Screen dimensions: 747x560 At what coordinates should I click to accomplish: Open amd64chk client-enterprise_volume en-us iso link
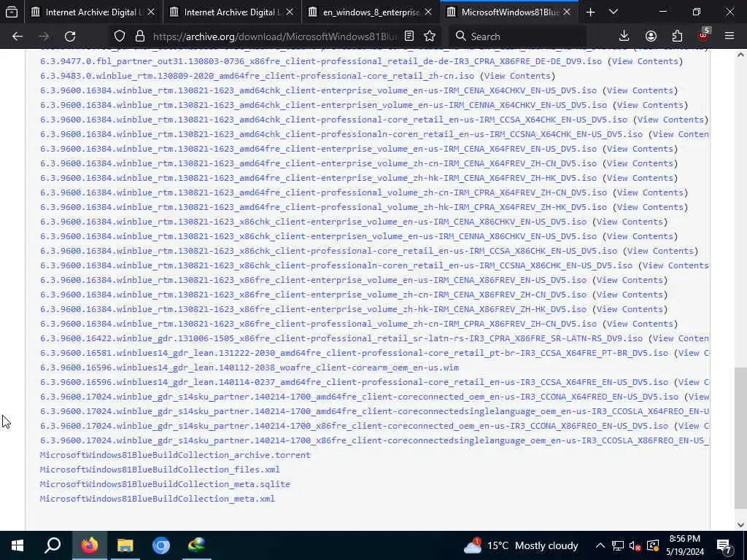[x=318, y=90]
